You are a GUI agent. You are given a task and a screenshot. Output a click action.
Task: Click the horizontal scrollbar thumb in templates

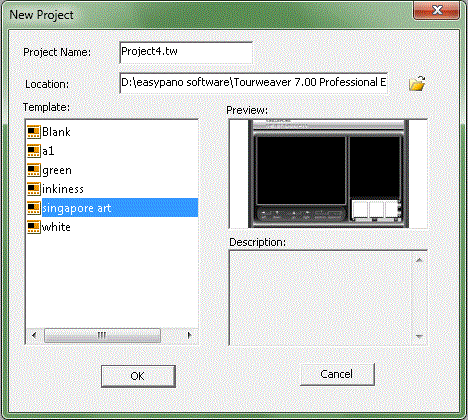tap(102, 335)
